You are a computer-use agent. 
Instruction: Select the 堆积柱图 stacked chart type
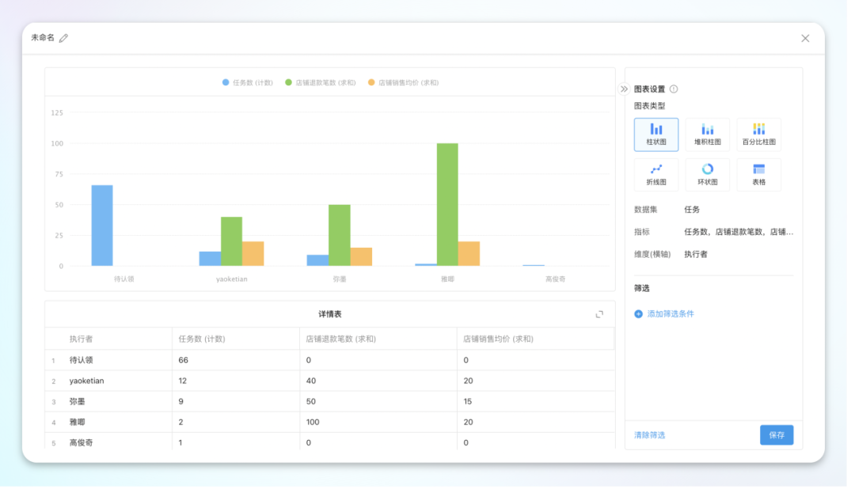[708, 135]
